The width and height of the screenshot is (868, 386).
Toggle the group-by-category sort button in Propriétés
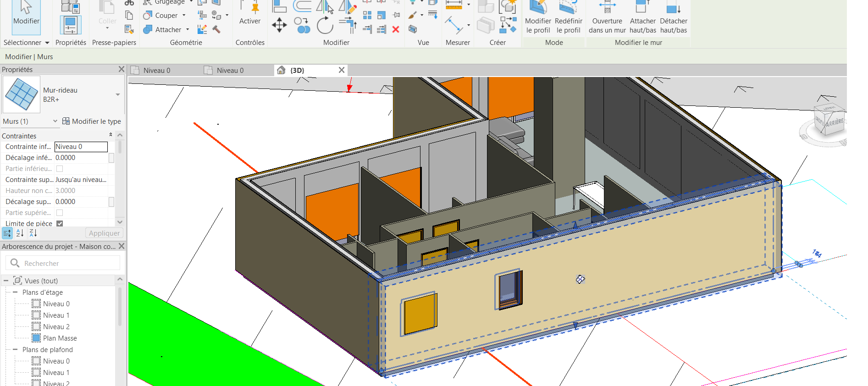7,233
